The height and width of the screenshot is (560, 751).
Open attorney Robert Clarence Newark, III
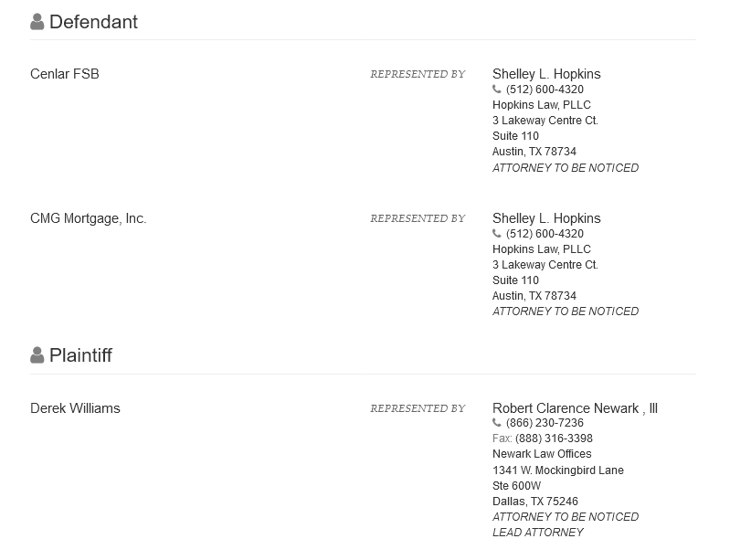[575, 408]
